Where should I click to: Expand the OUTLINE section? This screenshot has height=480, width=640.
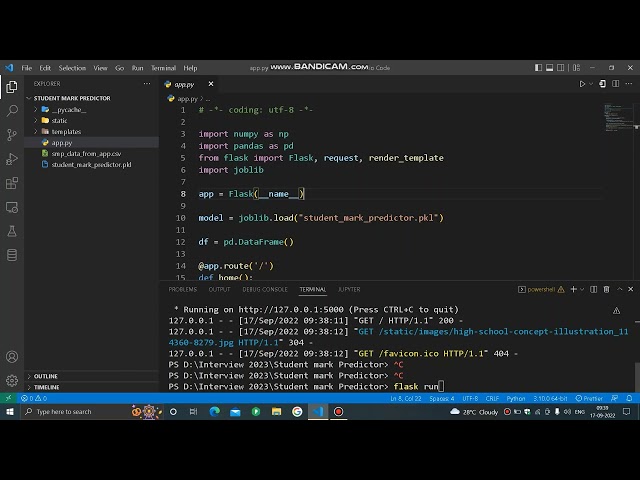pos(91,376)
